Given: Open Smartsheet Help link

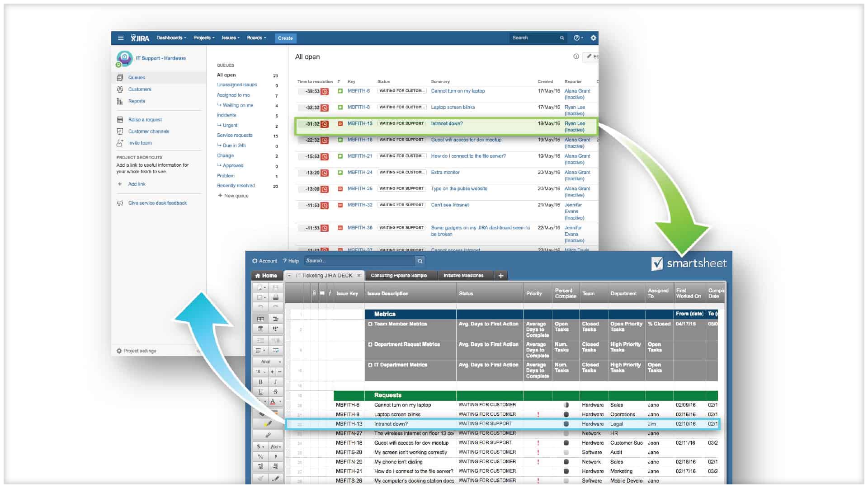Looking at the screenshot, I should pos(291,261).
